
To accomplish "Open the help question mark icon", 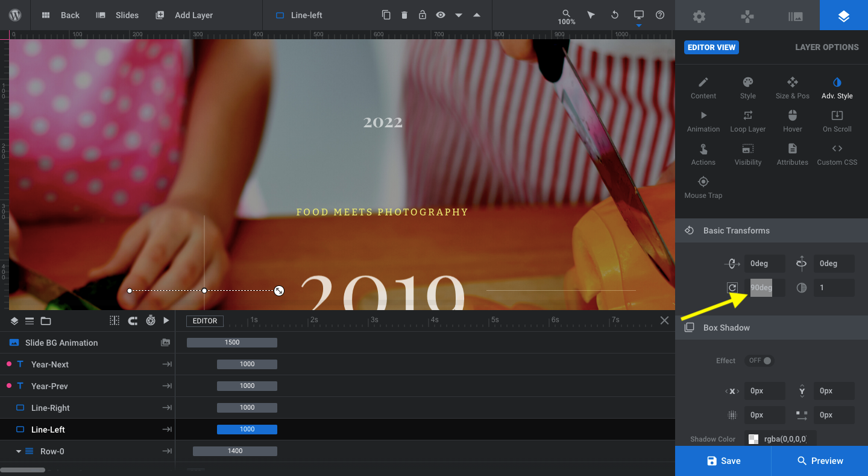I will (x=660, y=15).
